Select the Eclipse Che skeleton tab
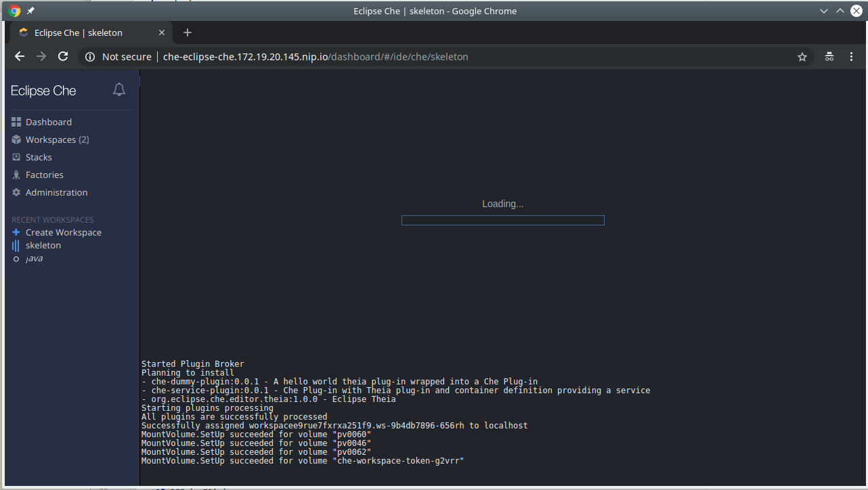Screen dimensions: 868x490 tap(90, 32)
